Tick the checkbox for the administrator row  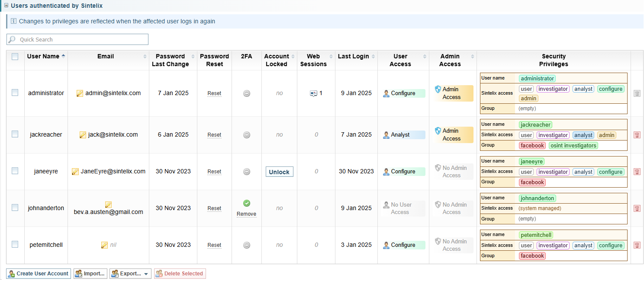(x=15, y=93)
